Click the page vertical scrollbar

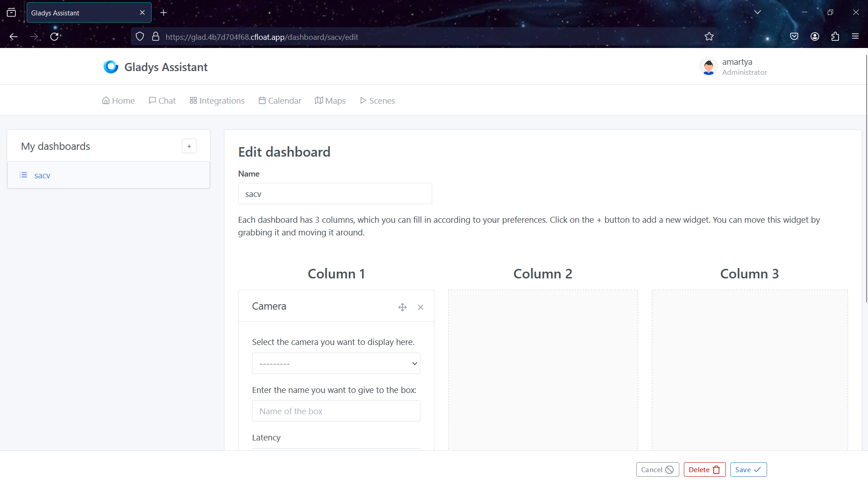pyautogui.click(x=866, y=178)
